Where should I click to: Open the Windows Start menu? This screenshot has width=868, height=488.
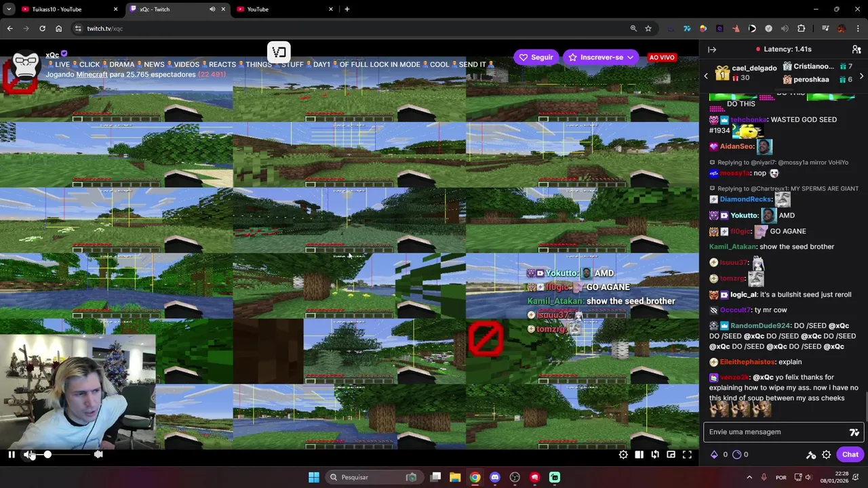point(313,477)
